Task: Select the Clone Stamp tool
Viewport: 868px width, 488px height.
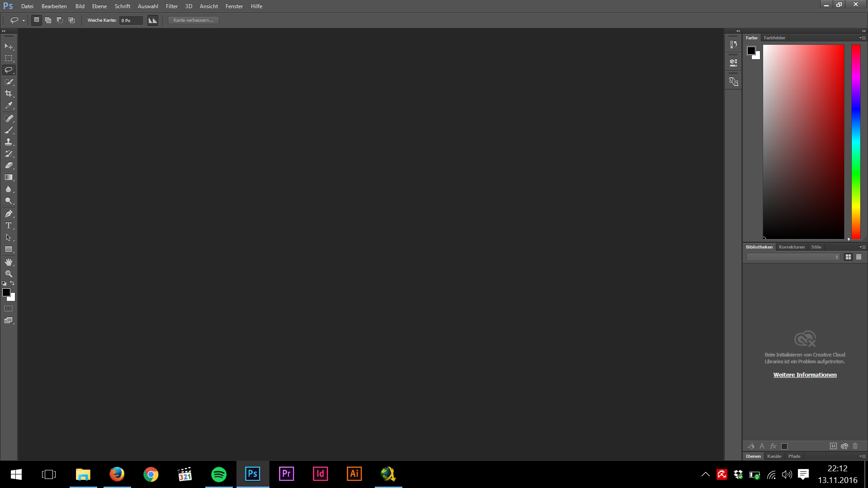Action: (x=9, y=142)
